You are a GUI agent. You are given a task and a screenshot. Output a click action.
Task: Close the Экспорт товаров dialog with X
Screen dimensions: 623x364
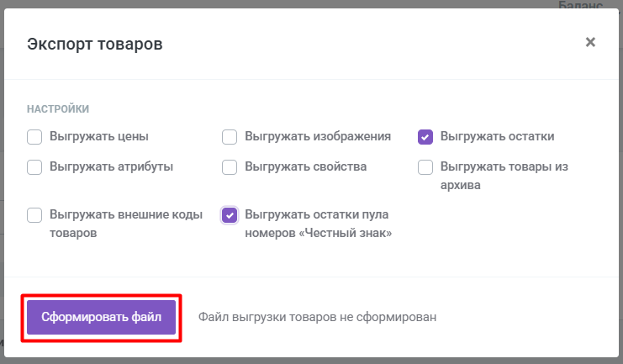point(590,42)
